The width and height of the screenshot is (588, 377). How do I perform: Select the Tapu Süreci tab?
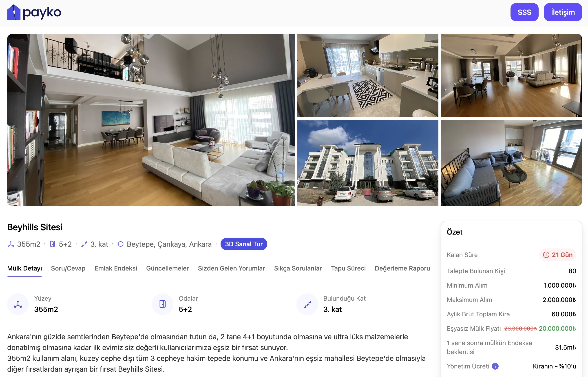(348, 268)
